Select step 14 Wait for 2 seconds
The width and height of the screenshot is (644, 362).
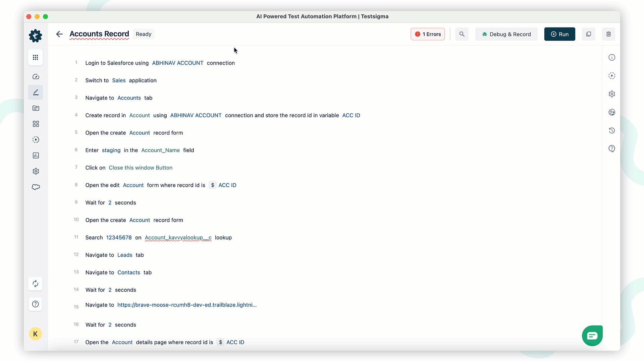(111, 290)
